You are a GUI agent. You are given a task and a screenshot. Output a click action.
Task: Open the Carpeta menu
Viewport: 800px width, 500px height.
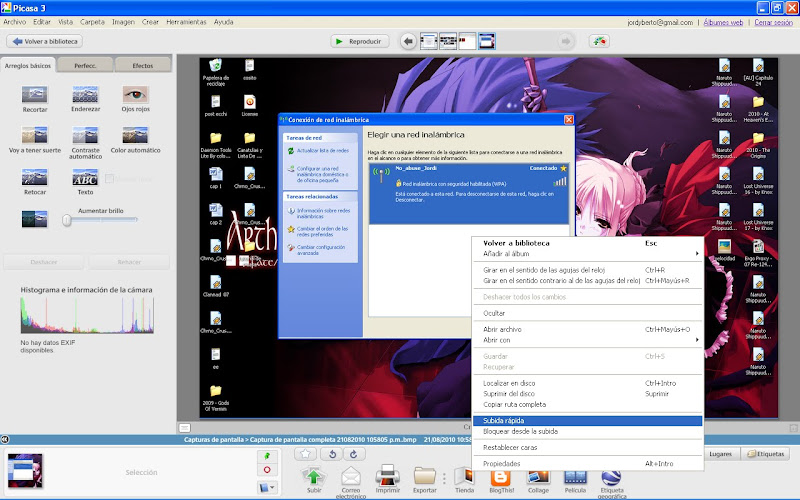pos(92,22)
